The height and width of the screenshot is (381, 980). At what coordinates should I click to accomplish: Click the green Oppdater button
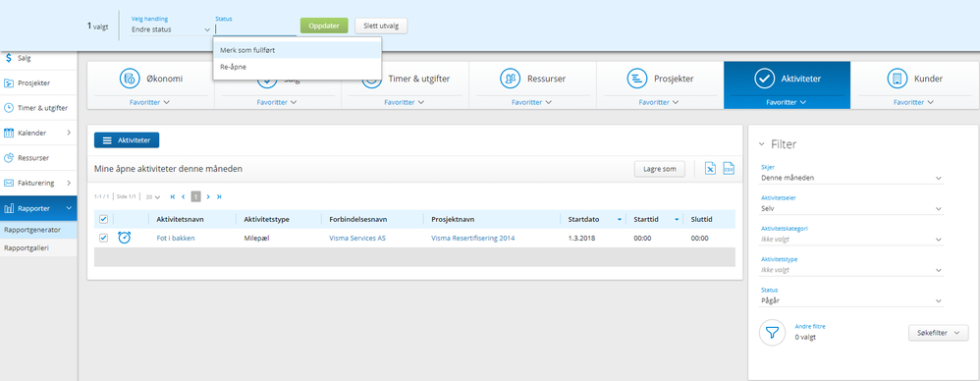(324, 27)
